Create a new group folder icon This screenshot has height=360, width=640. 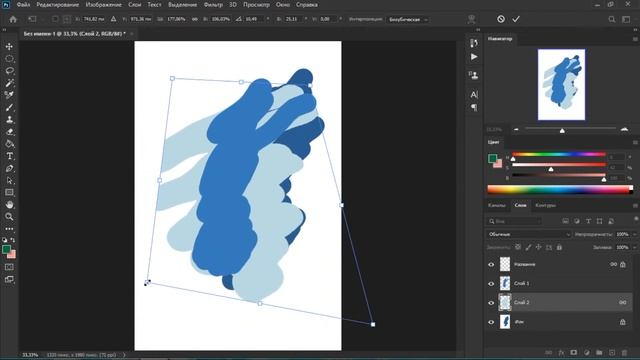pos(599,352)
